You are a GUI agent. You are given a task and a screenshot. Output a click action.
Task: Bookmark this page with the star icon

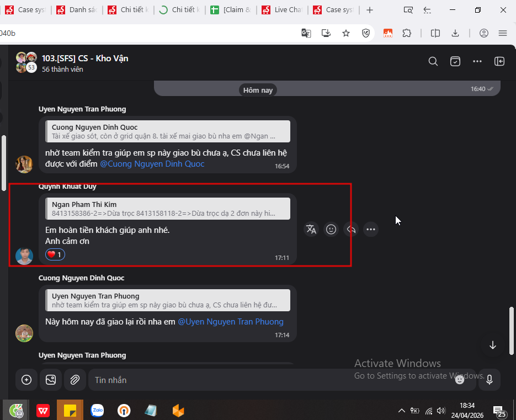[x=346, y=33]
